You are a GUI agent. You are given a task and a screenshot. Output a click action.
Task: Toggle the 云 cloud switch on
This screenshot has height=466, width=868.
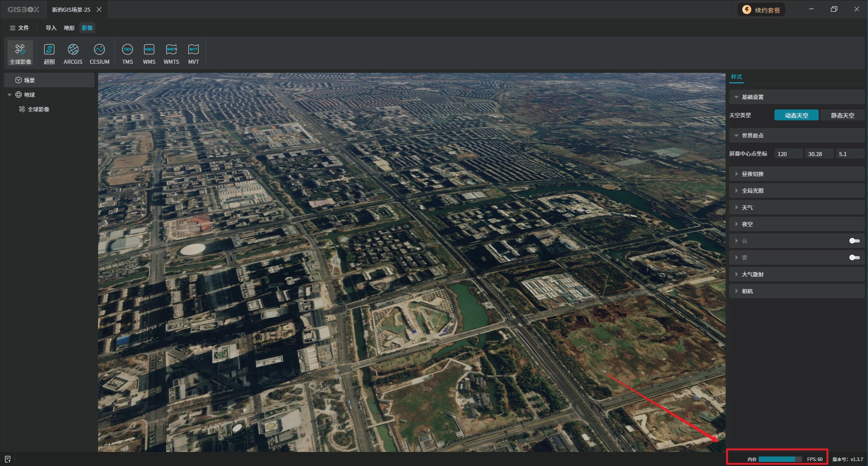coord(854,241)
